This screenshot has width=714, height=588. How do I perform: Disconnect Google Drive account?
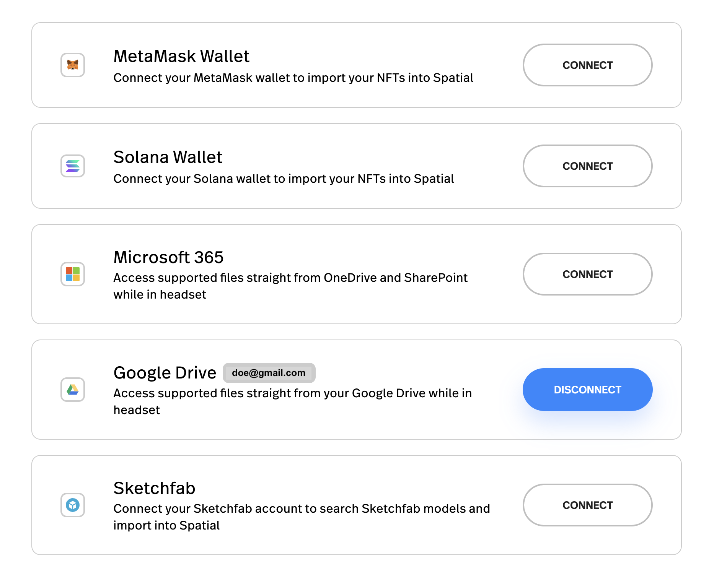pos(587,390)
